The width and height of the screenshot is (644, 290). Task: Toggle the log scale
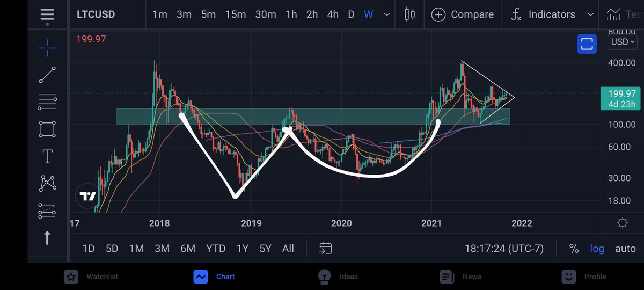(597, 249)
